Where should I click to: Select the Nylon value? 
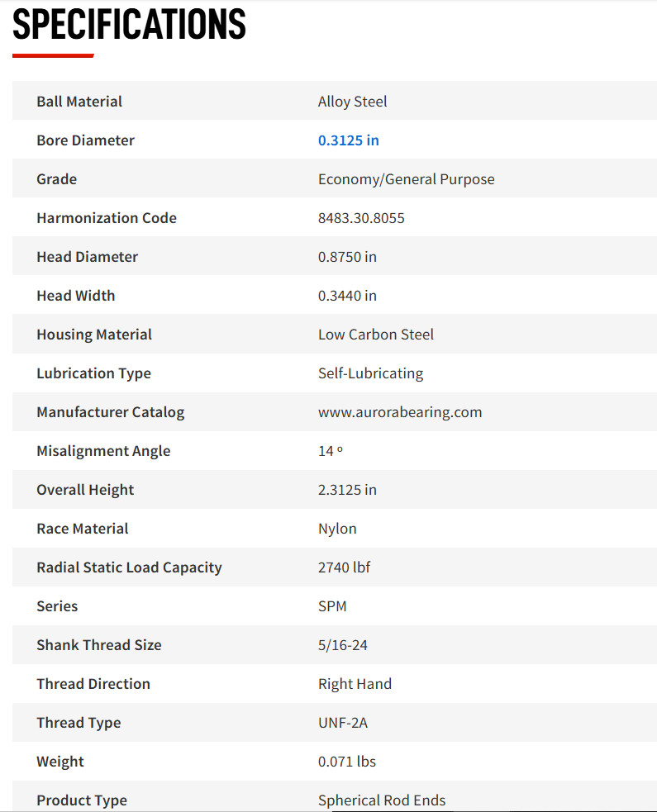(x=337, y=529)
